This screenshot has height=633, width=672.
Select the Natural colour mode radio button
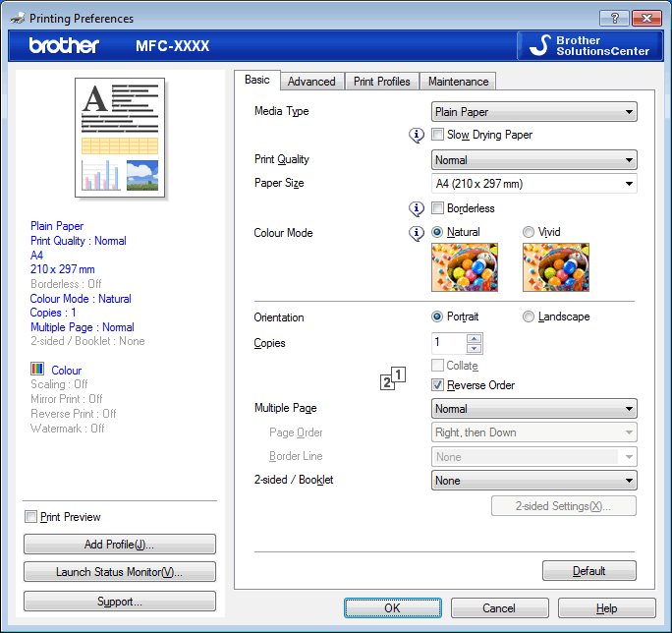click(437, 232)
